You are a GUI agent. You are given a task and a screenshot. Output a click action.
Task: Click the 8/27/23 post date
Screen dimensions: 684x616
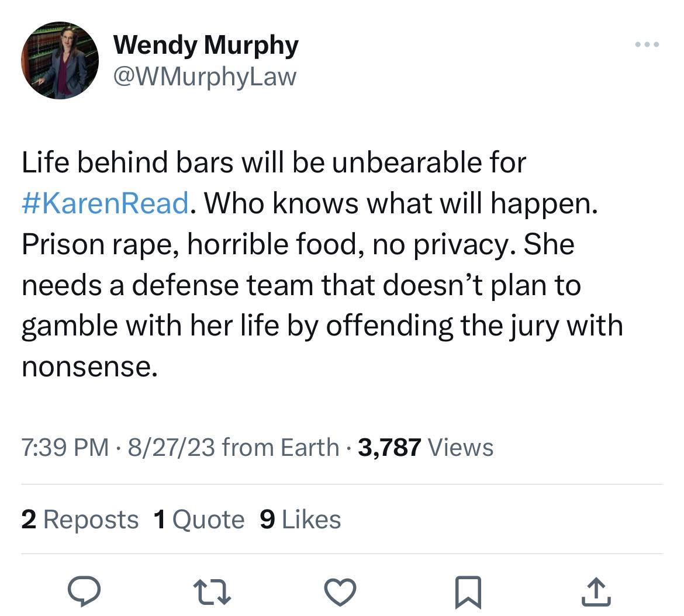(170, 448)
